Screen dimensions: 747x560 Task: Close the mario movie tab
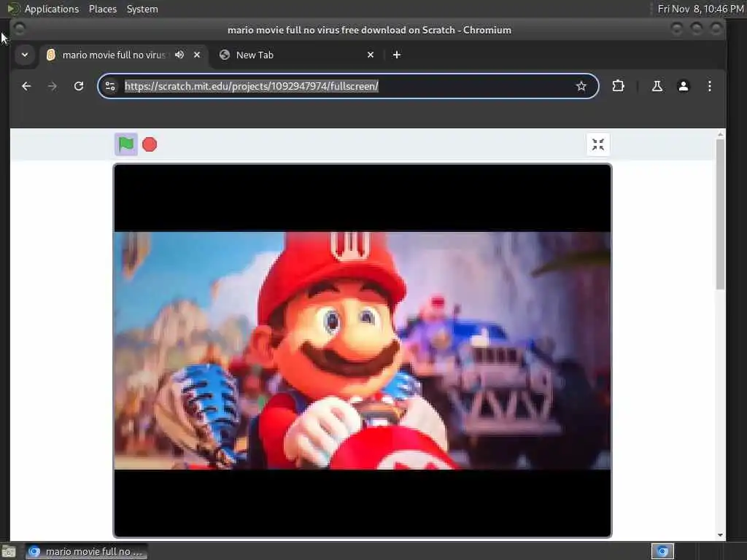(x=197, y=55)
